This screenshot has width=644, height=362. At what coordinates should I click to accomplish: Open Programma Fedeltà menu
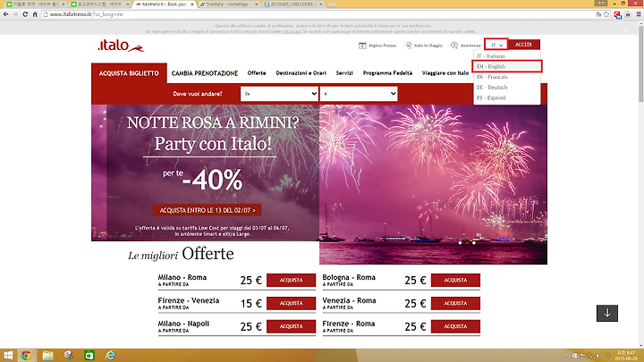[387, 73]
